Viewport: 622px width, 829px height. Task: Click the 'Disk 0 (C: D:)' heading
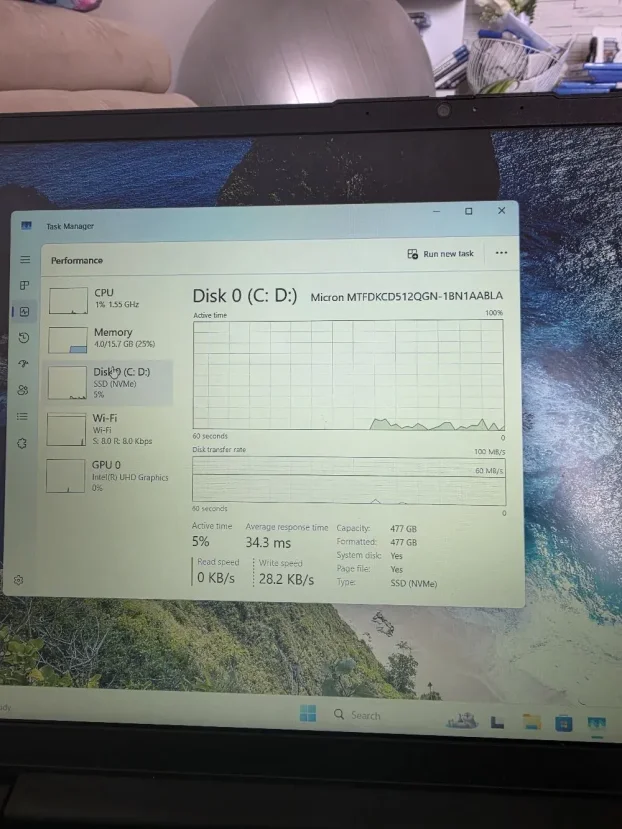245,296
